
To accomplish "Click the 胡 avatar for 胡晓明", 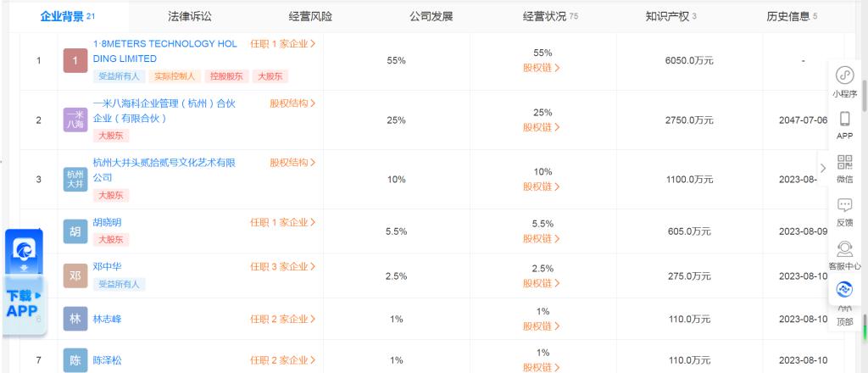I will pyautogui.click(x=75, y=231).
